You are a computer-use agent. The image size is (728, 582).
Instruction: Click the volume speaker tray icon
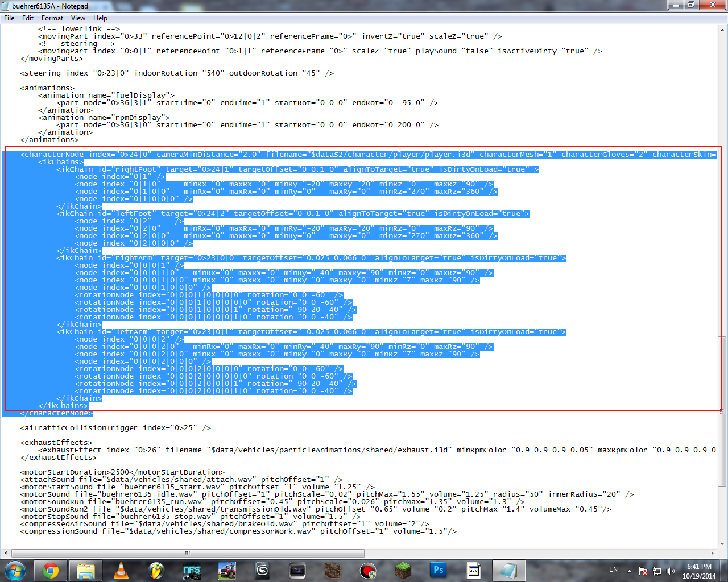[671, 571]
